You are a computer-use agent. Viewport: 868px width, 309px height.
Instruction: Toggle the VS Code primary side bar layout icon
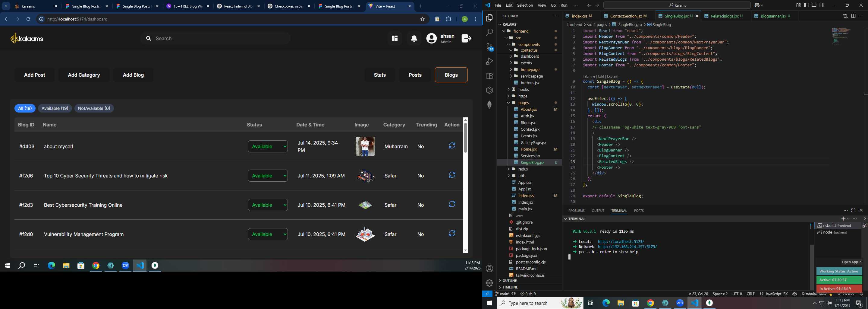806,5
